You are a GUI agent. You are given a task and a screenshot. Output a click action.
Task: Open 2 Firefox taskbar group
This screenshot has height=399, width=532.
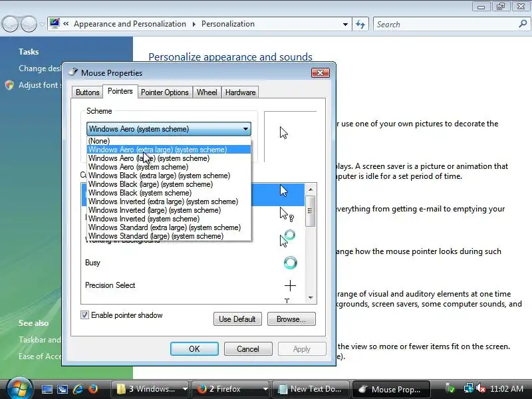click(231, 389)
